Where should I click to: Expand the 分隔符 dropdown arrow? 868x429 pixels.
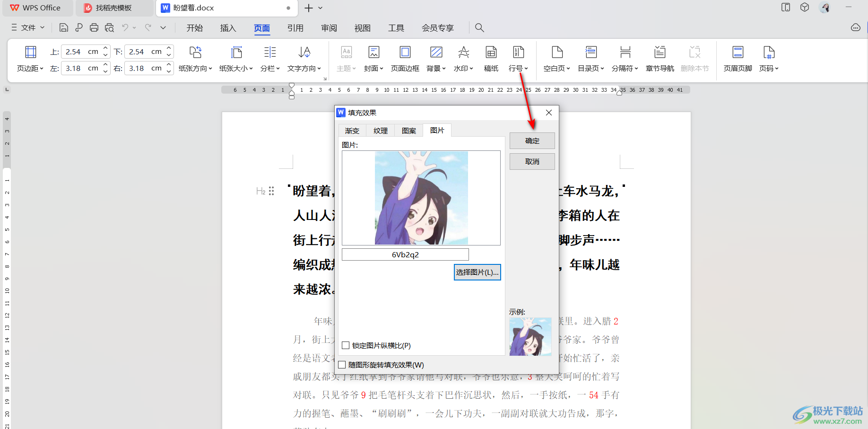(x=636, y=69)
